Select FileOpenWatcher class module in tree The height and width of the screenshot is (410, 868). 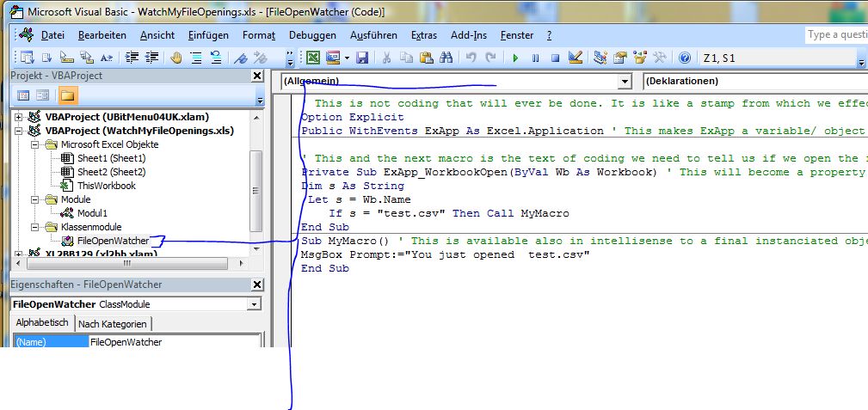(113, 241)
